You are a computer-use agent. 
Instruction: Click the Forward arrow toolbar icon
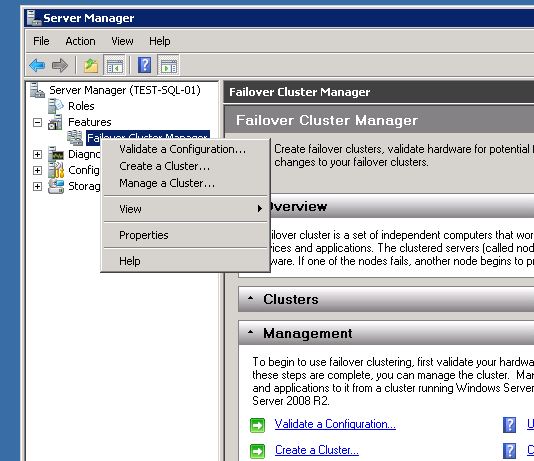coord(60,65)
